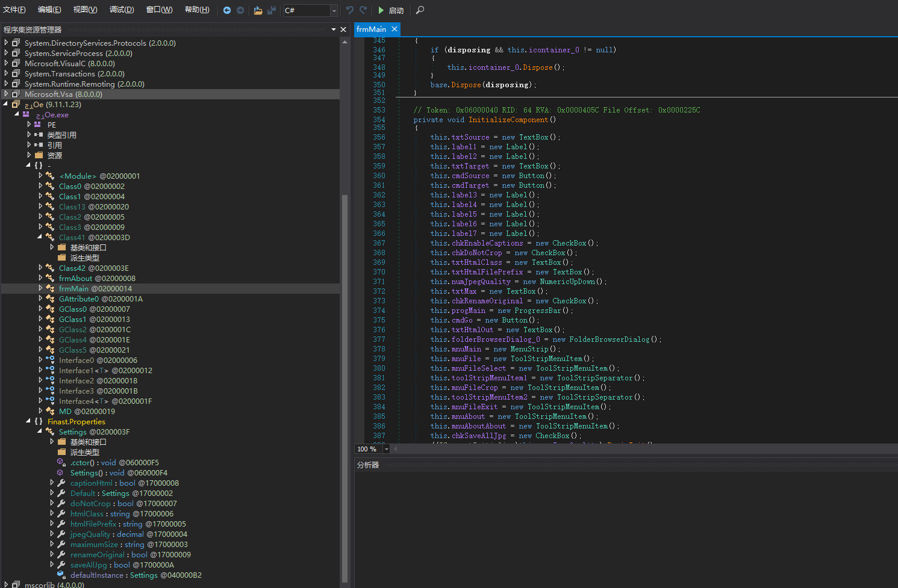Click the redo arrow icon

(363, 10)
